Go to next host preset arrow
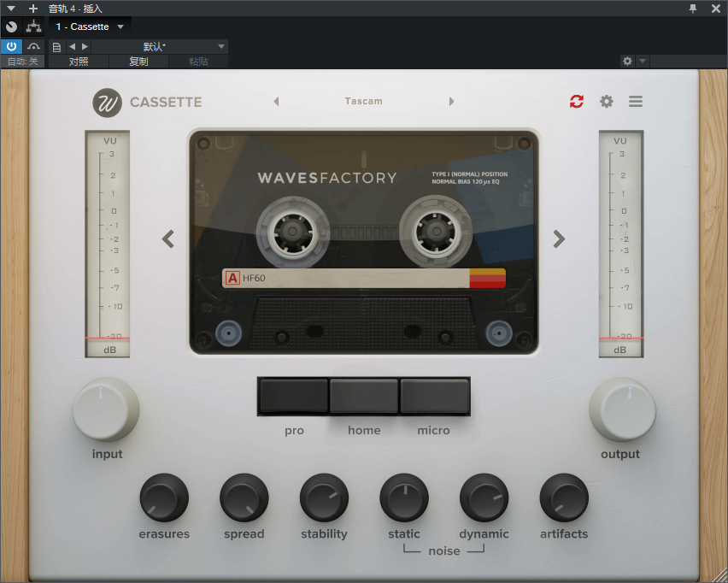Screen dimensions: 728x583 coord(85,46)
